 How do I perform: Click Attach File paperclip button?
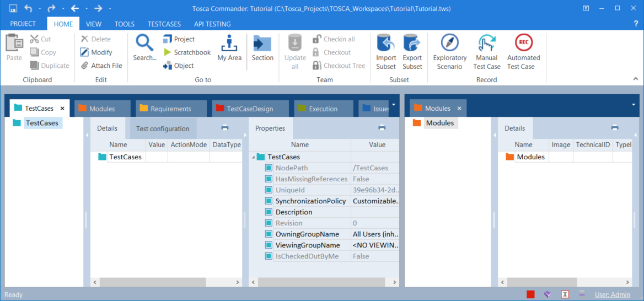(101, 65)
